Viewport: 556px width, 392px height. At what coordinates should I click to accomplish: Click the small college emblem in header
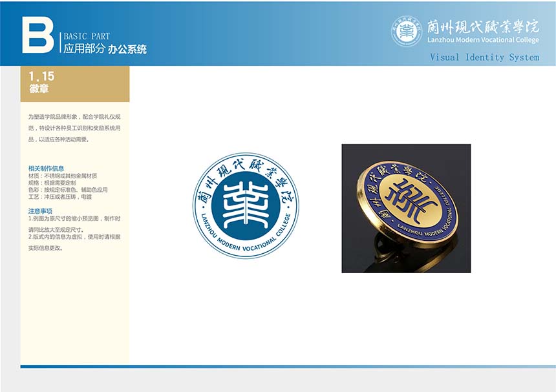click(x=407, y=31)
